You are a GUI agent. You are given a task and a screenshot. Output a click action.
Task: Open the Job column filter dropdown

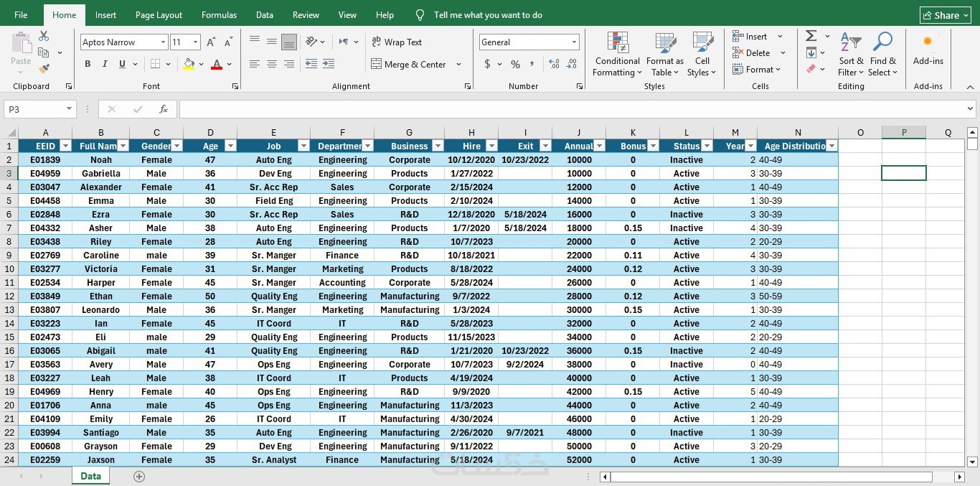303,146
